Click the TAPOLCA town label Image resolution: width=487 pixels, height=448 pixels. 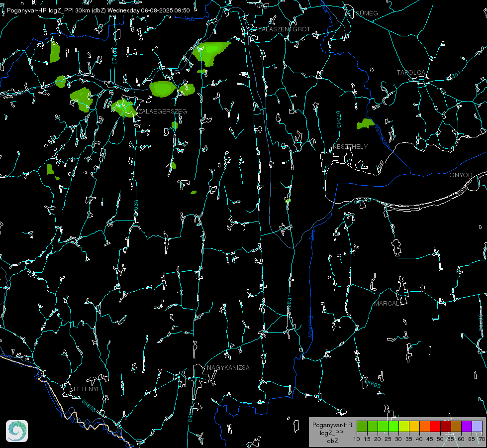411,73
